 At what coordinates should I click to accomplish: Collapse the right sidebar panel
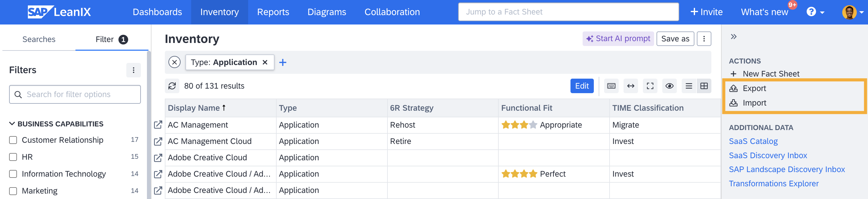tap(733, 37)
